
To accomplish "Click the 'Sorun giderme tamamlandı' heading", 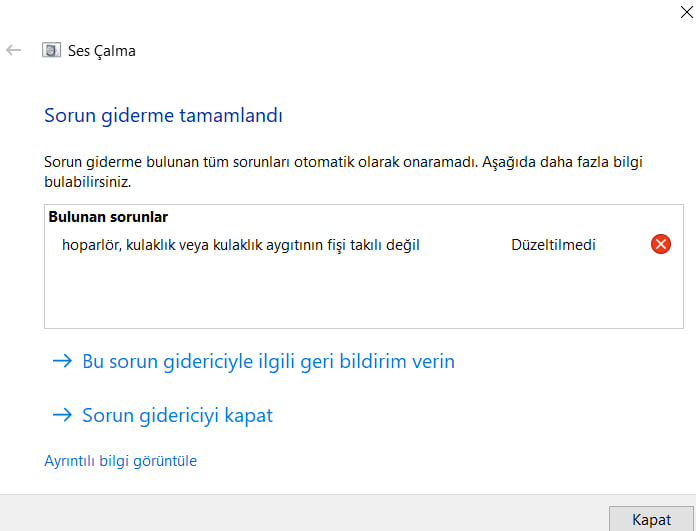I will (x=163, y=115).
